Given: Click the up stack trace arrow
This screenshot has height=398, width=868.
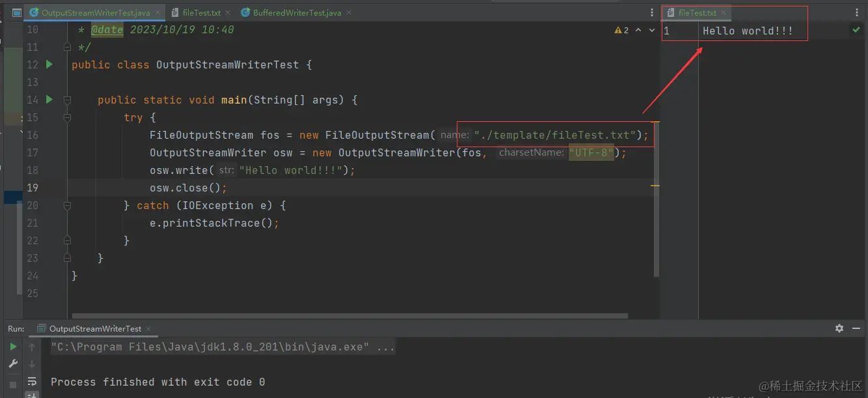Looking at the screenshot, I should 32,347.
